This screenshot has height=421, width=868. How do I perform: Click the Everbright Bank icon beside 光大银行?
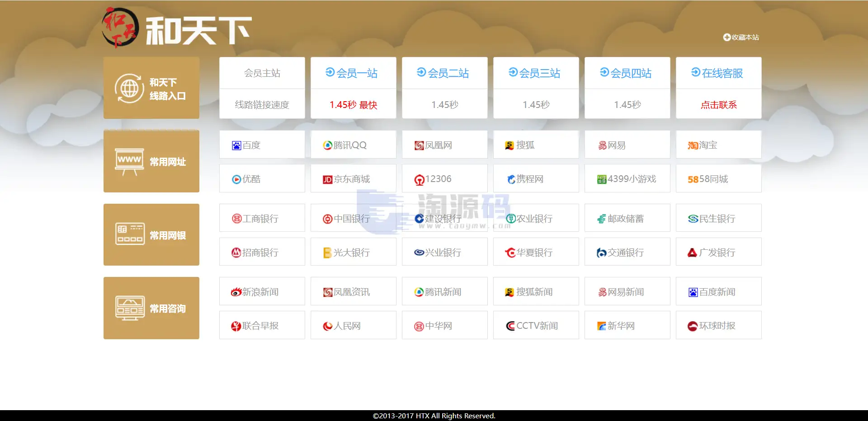[x=328, y=253]
